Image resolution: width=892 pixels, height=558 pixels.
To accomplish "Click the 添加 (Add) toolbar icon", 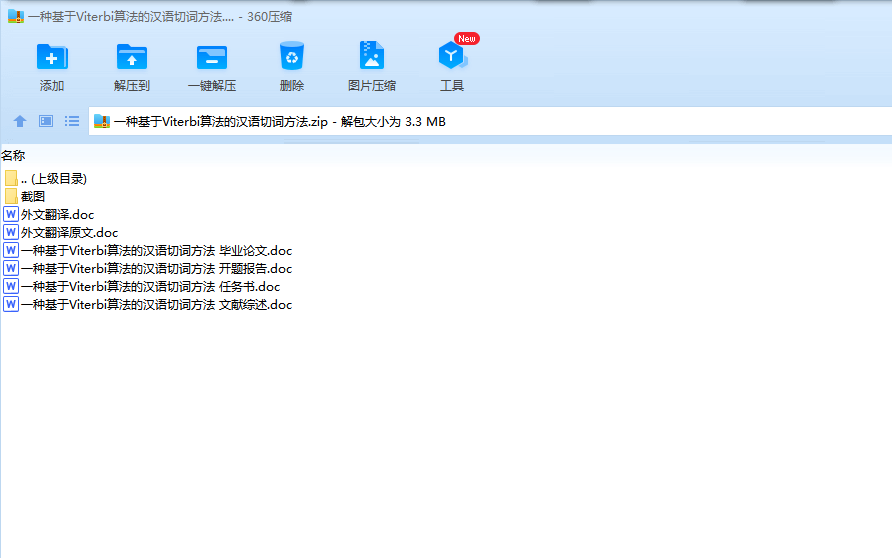I will pos(52,57).
